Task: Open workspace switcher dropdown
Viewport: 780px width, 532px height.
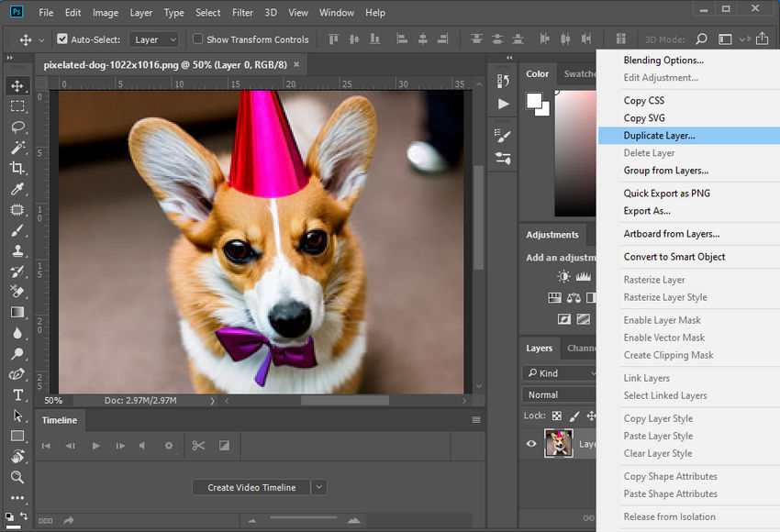Action: (x=730, y=39)
